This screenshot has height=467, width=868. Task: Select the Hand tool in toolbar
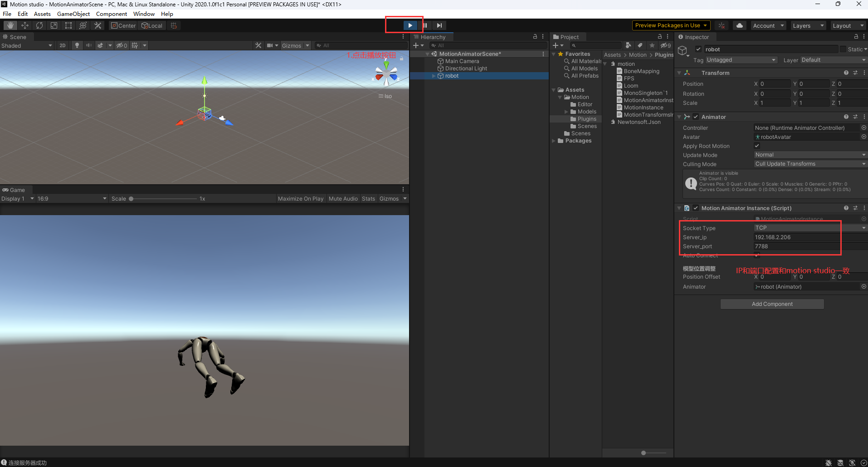(10, 25)
